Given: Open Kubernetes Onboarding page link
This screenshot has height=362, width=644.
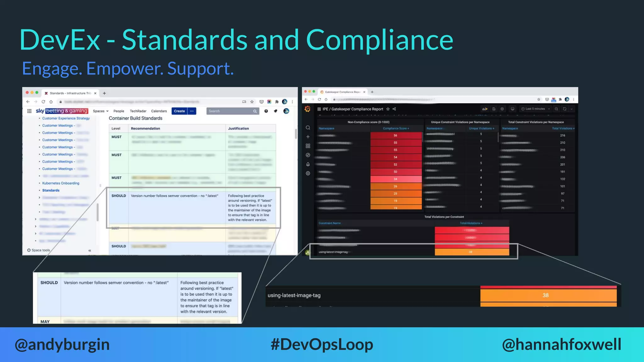Looking at the screenshot, I should [x=61, y=183].
